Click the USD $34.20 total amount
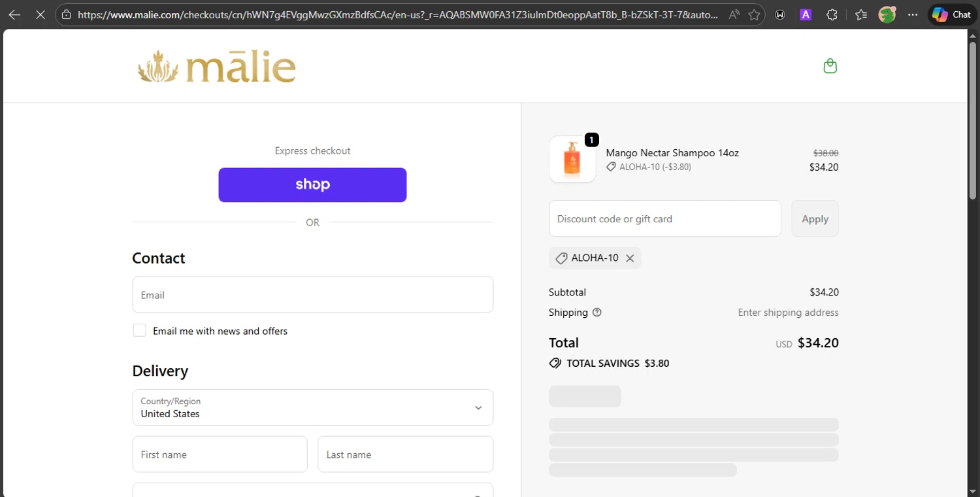The height and width of the screenshot is (497, 980). pyautogui.click(x=807, y=343)
